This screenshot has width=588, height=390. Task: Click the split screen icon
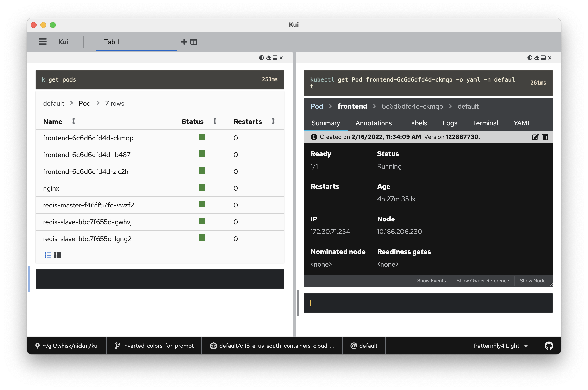(194, 42)
